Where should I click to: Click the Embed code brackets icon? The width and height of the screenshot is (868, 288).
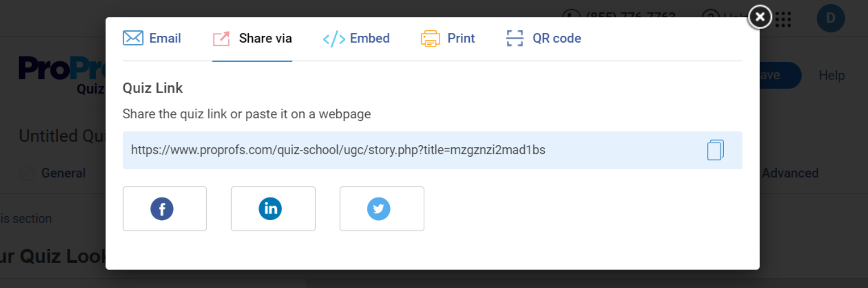pyautogui.click(x=334, y=39)
